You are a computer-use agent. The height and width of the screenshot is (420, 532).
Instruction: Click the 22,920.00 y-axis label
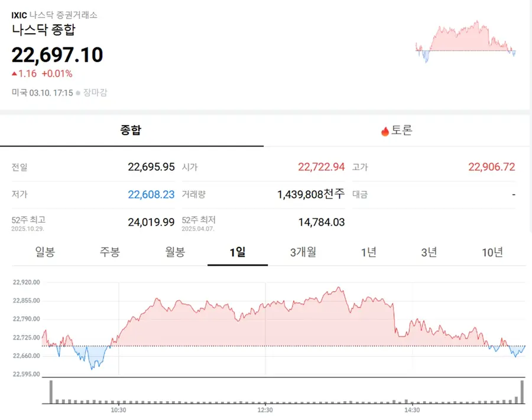(26, 282)
